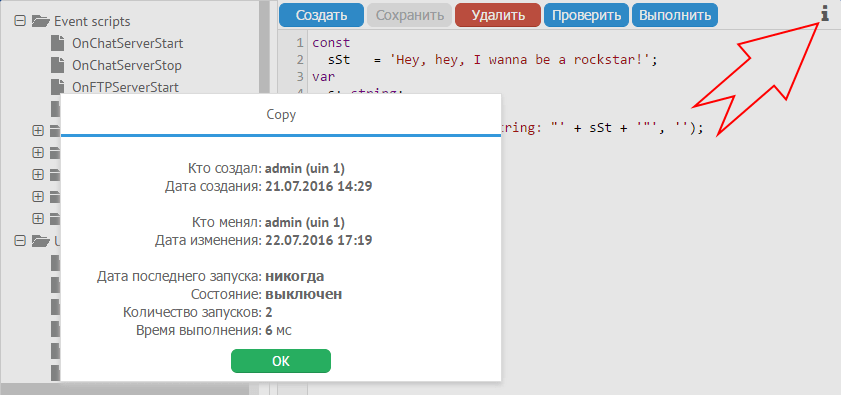The width and height of the screenshot is (841, 395).
Task: Click the Copy dialog title
Action: point(281,114)
